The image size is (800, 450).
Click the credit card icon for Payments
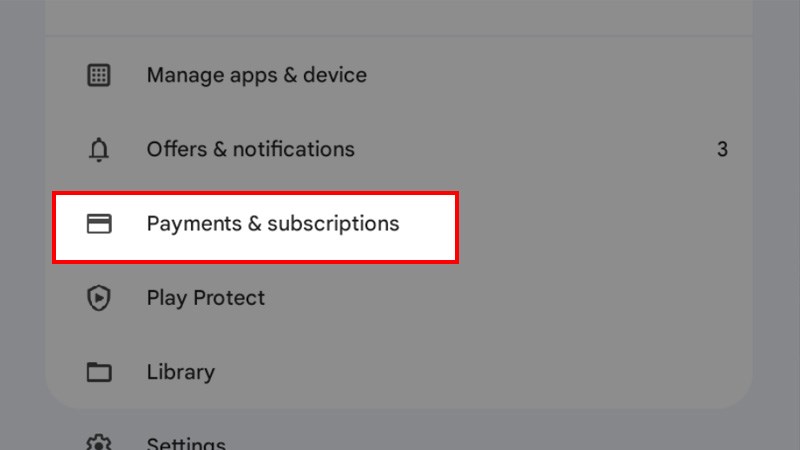(x=98, y=224)
